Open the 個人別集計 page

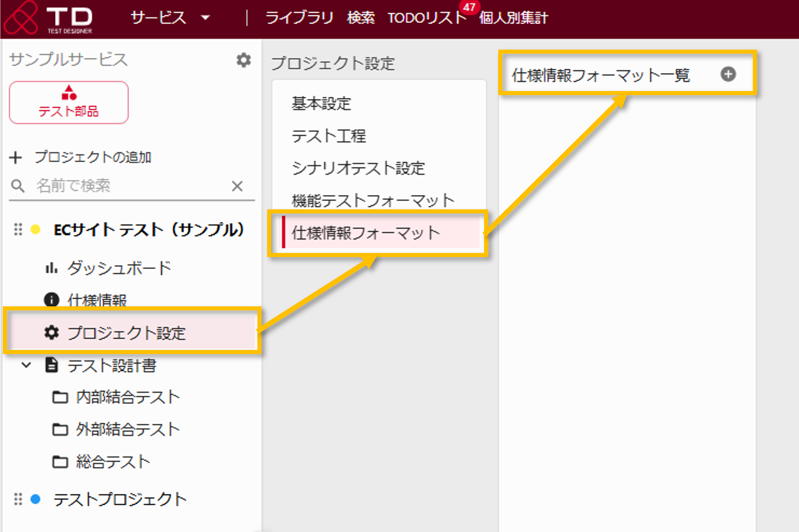click(x=513, y=18)
